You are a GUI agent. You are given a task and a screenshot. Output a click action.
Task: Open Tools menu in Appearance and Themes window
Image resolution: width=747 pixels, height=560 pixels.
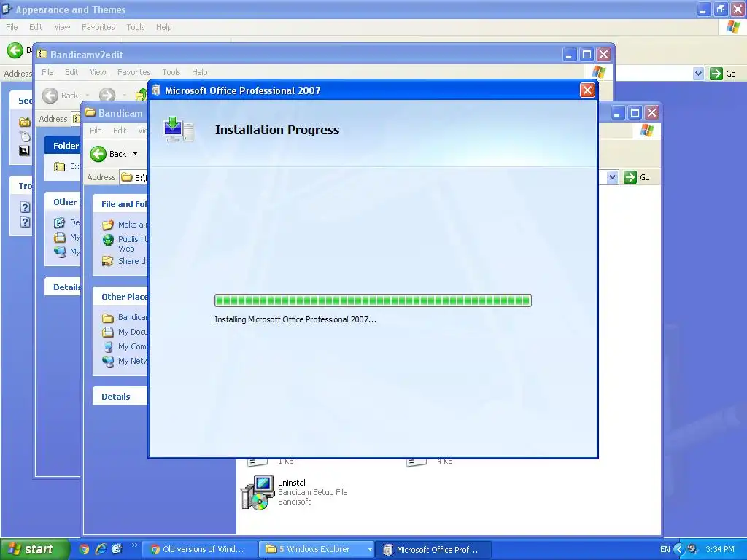click(x=135, y=27)
